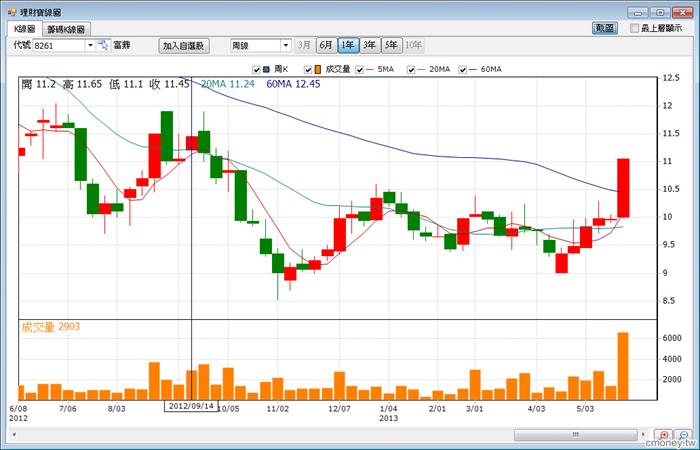Select the 6月 time range button

point(326,45)
